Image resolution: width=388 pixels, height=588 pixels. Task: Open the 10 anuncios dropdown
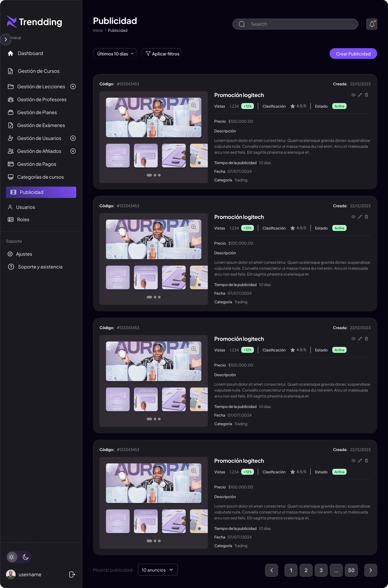158,570
